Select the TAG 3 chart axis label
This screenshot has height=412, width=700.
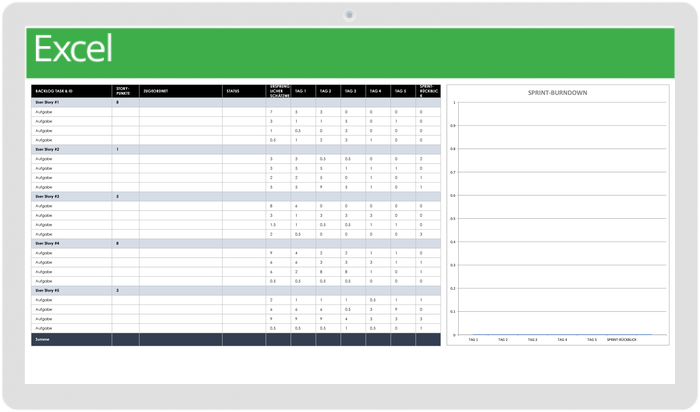tap(533, 340)
